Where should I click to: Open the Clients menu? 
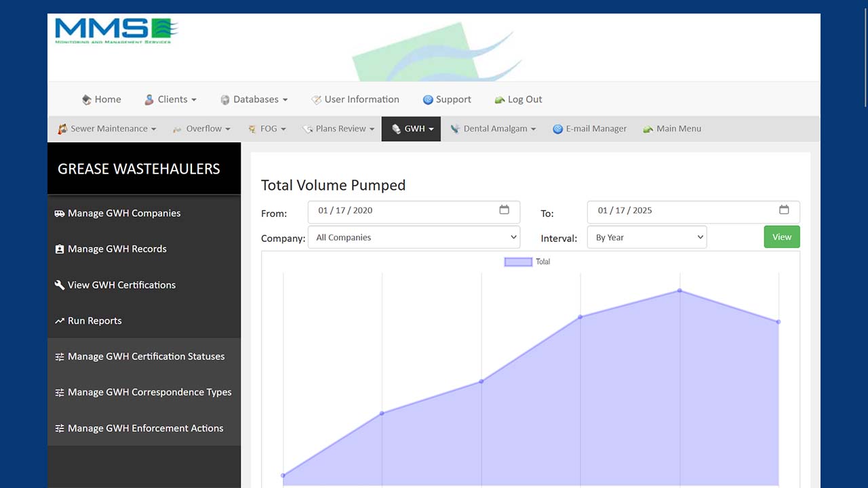(171, 100)
